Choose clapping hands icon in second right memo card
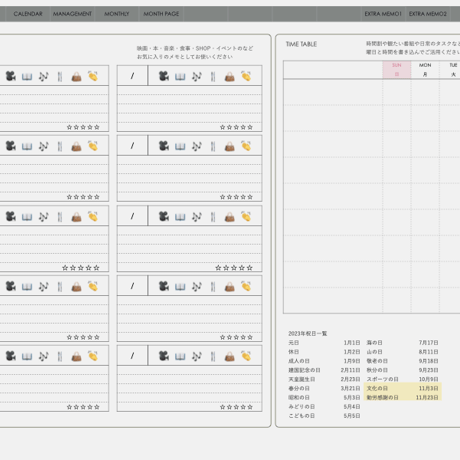The height and width of the screenshot is (460, 460). coord(246,146)
